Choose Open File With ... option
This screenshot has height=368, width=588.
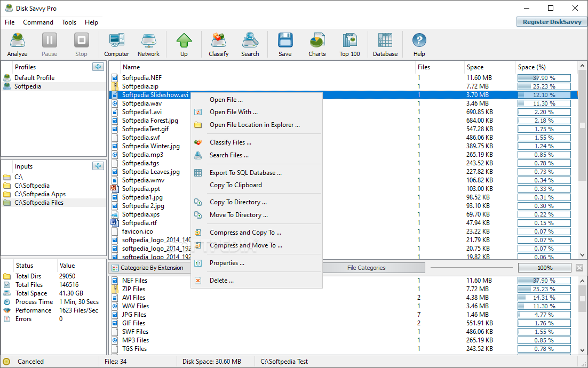click(257, 112)
